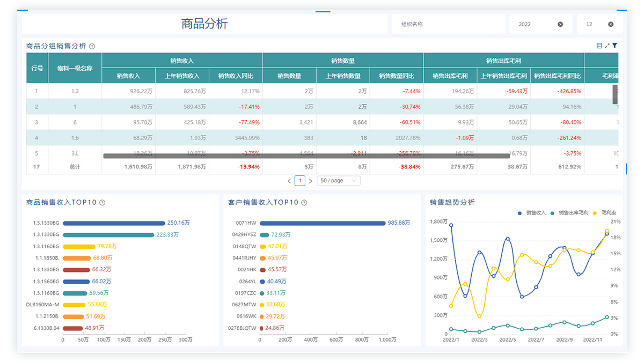Open the 50 / page size dropdown
This screenshot has height=362, width=644.
click(x=338, y=181)
